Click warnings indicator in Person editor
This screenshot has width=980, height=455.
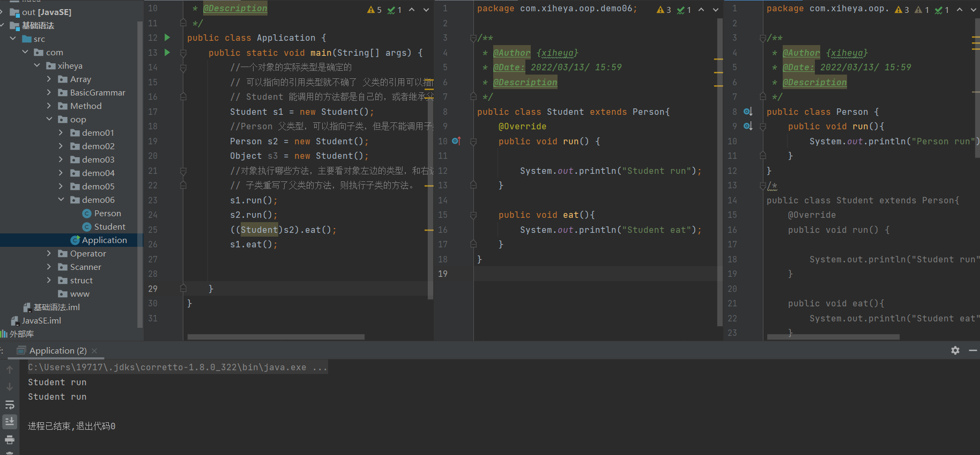[x=902, y=10]
